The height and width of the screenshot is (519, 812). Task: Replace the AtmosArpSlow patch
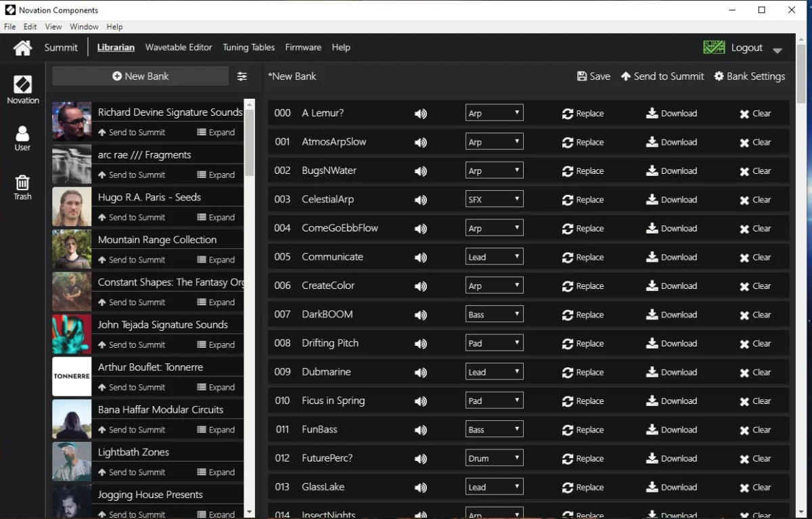[583, 142]
